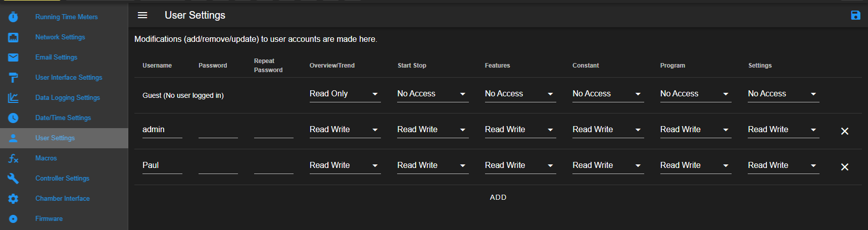
Task: Click the Chamber Interface gear icon
Action: pyautogui.click(x=13, y=199)
